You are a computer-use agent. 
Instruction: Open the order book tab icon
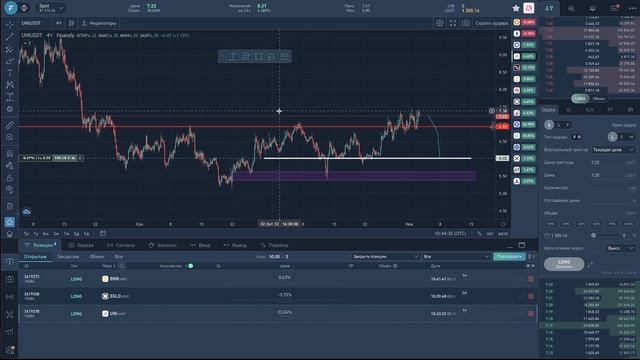pyautogui.click(x=549, y=8)
